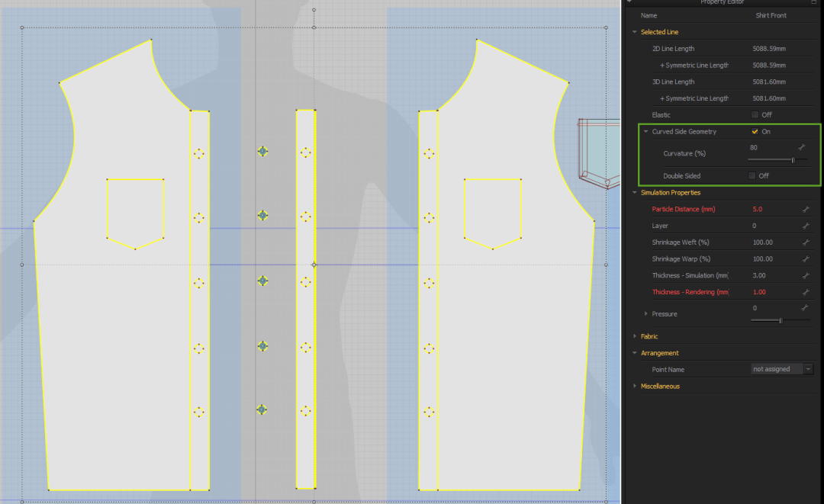The height and width of the screenshot is (504, 824).
Task: Expand the Miscellaneous section
Action: (635, 387)
